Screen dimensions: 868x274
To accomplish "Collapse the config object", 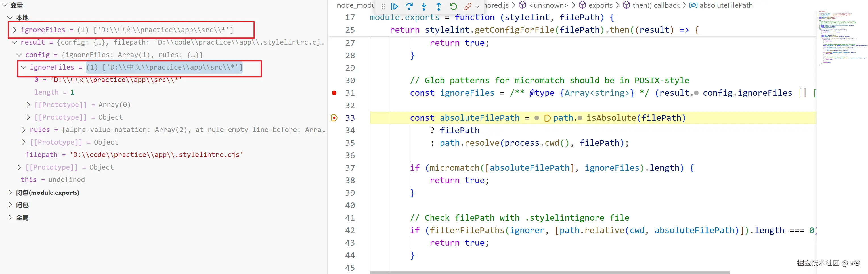I will click(x=19, y=55).
